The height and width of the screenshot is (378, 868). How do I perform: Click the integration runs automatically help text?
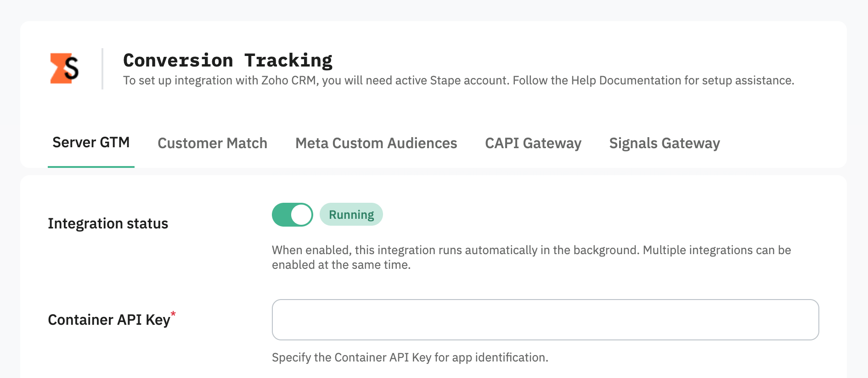tap(531, 257)
